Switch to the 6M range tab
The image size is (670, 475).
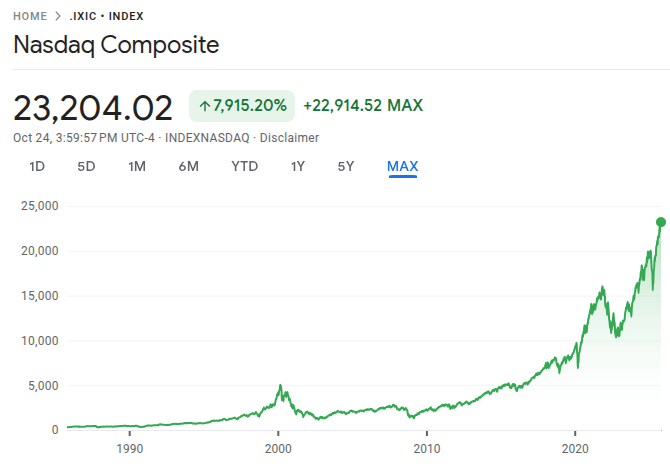click(x=188, y=166)
